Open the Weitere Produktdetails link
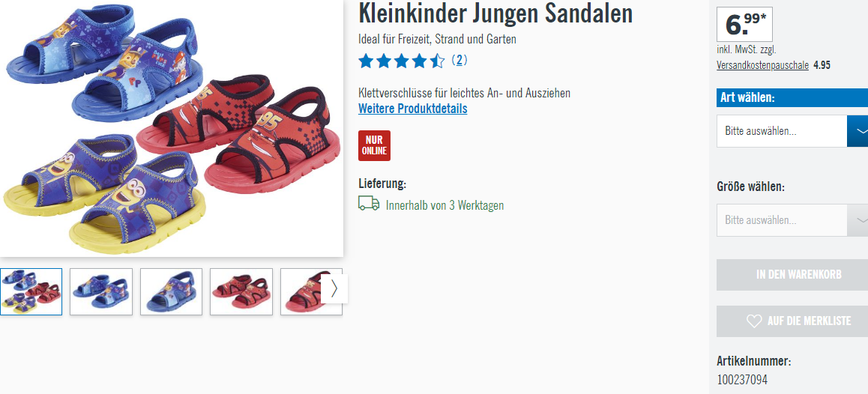This screenshot has width=868, height=394. [412, 109]
